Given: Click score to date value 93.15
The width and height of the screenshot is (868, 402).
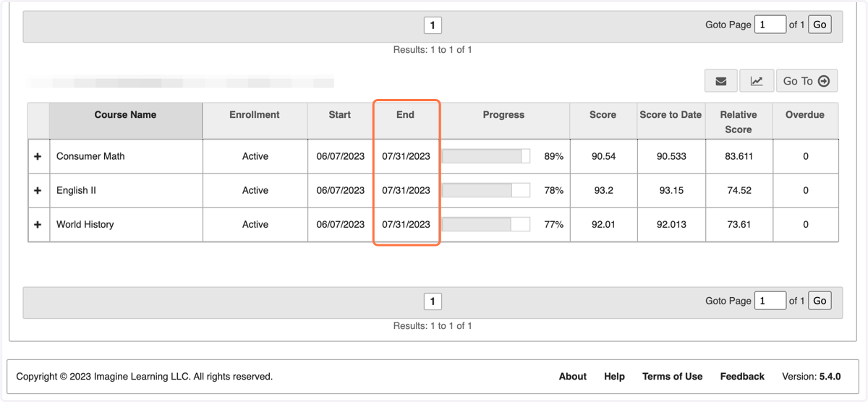Looking at the screenshot, I should pos(671,190).
